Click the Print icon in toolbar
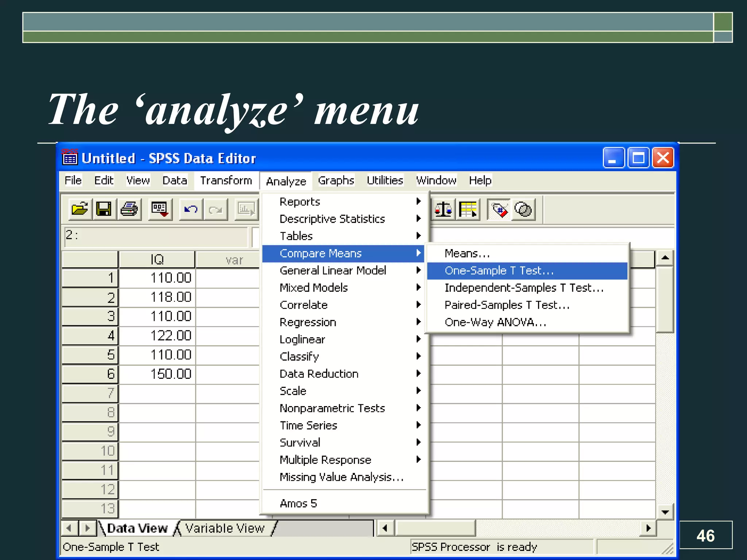Viewport: 747px width, 560px height. click(x=129, y=209)
